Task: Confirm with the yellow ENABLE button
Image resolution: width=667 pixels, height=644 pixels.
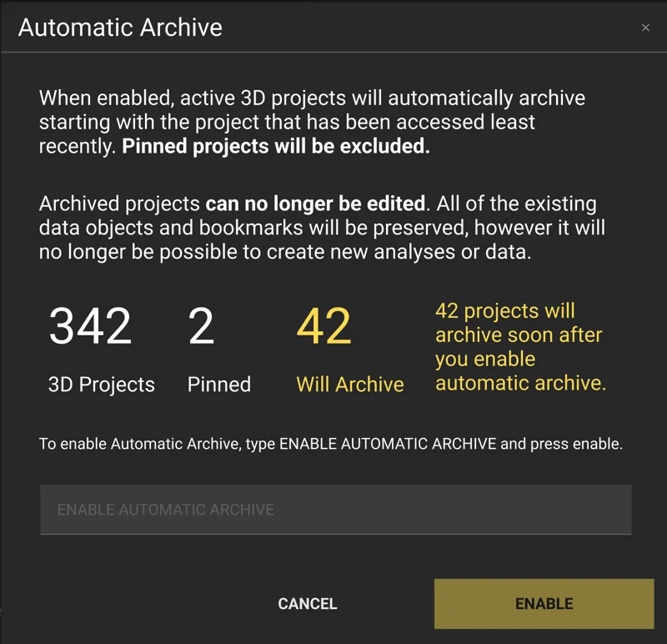Action: click(x=544, y=604)
